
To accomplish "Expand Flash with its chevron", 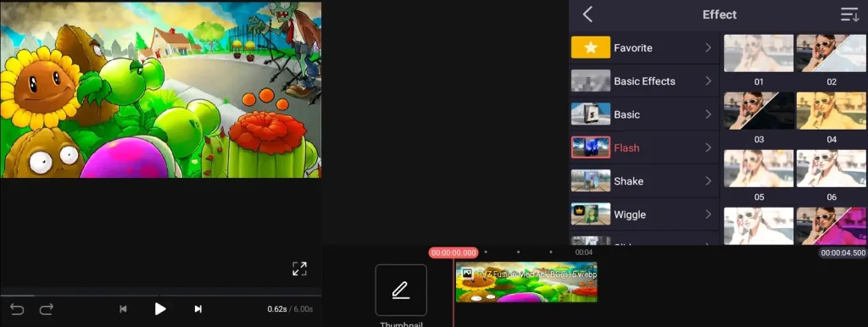I will coord(708,147).
